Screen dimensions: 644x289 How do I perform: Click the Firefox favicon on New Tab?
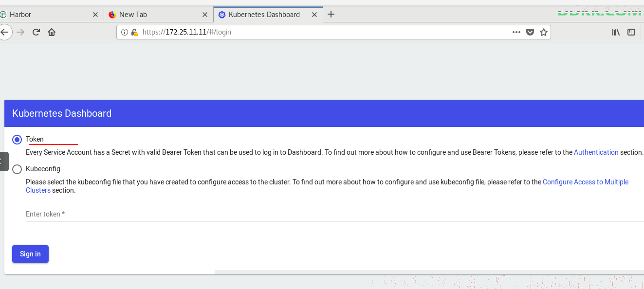112,15
